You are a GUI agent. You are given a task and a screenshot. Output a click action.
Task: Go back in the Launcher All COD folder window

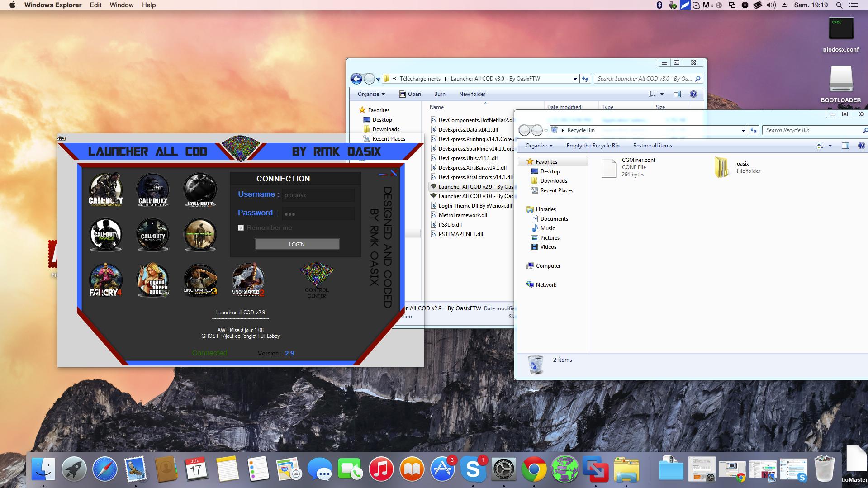pos(356,79)
